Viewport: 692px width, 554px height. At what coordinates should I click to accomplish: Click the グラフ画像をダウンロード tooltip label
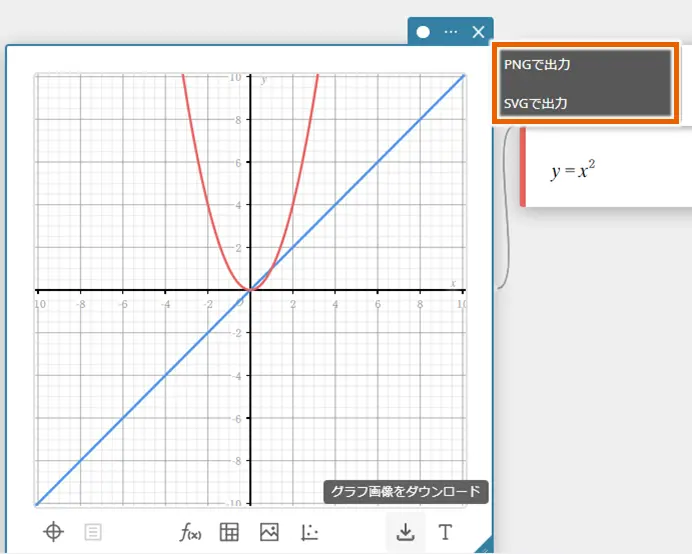click(x=406, y=492)
